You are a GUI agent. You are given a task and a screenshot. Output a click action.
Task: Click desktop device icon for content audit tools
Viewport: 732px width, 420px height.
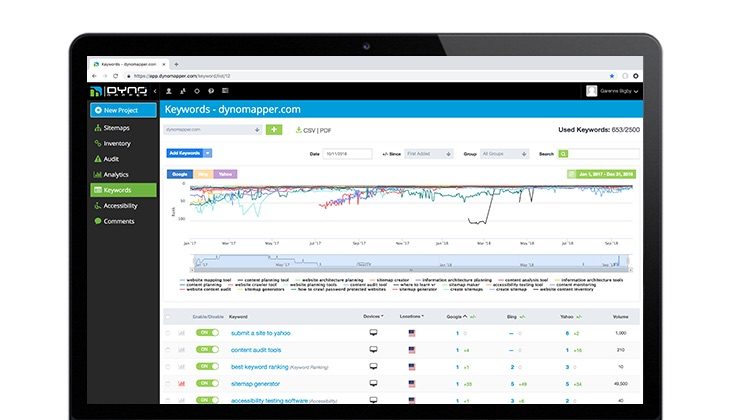pos(373,350)
